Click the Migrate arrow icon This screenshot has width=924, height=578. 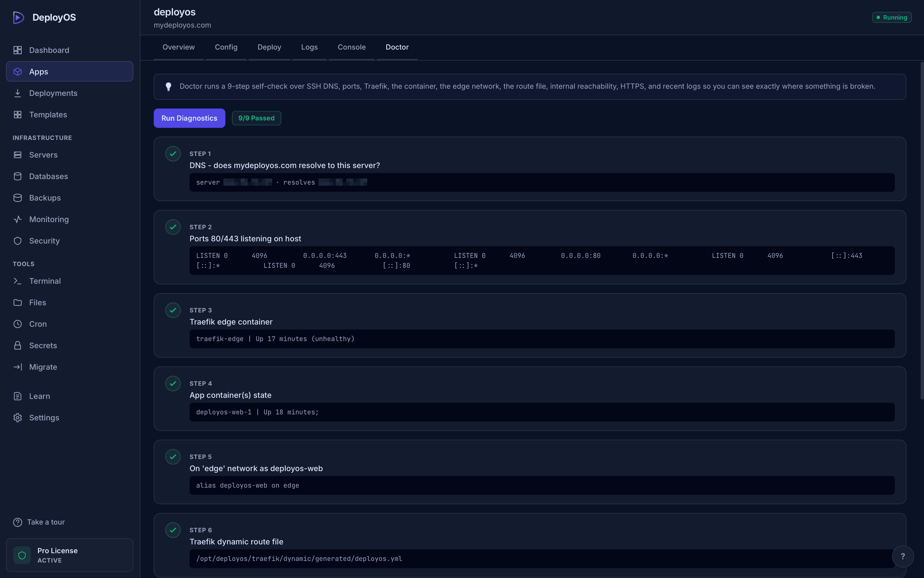click(18, 367)
